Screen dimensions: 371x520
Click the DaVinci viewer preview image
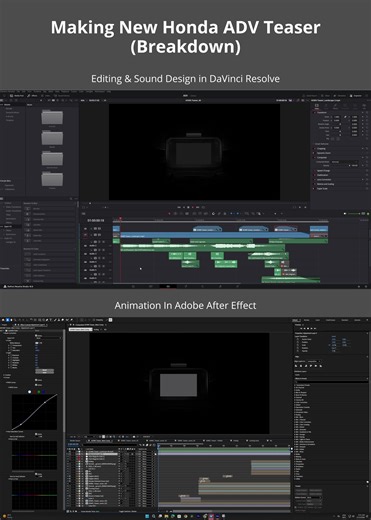[x=195, y=152]
